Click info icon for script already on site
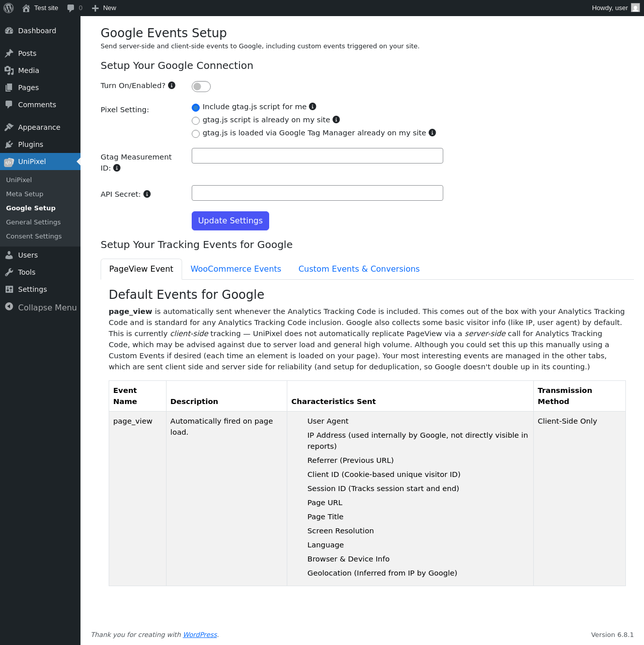The height and width of the screenshot is (645, 644). point(336,119)
